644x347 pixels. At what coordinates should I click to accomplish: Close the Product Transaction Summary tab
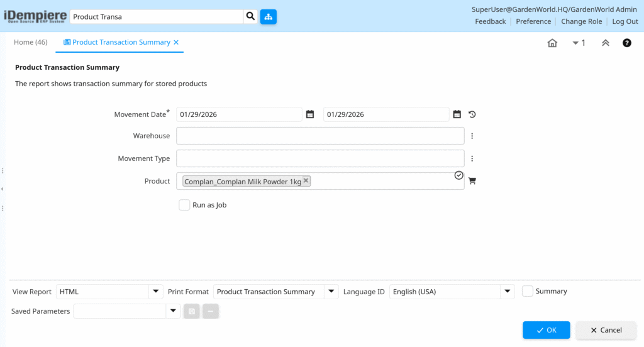point(176,42)
